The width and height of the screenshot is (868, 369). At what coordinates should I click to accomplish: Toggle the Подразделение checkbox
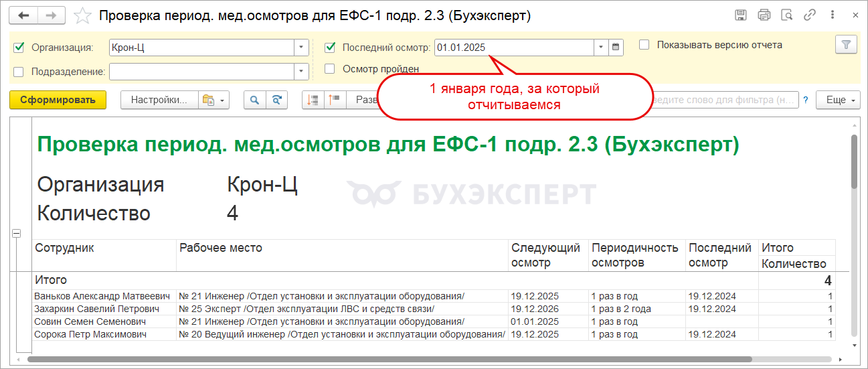(19, 72)
